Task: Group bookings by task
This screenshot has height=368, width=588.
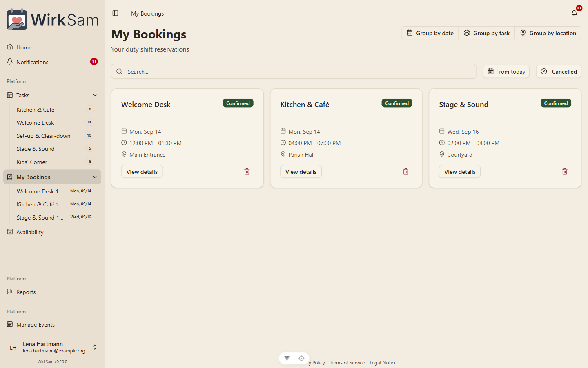Action: tap(487, 33)
